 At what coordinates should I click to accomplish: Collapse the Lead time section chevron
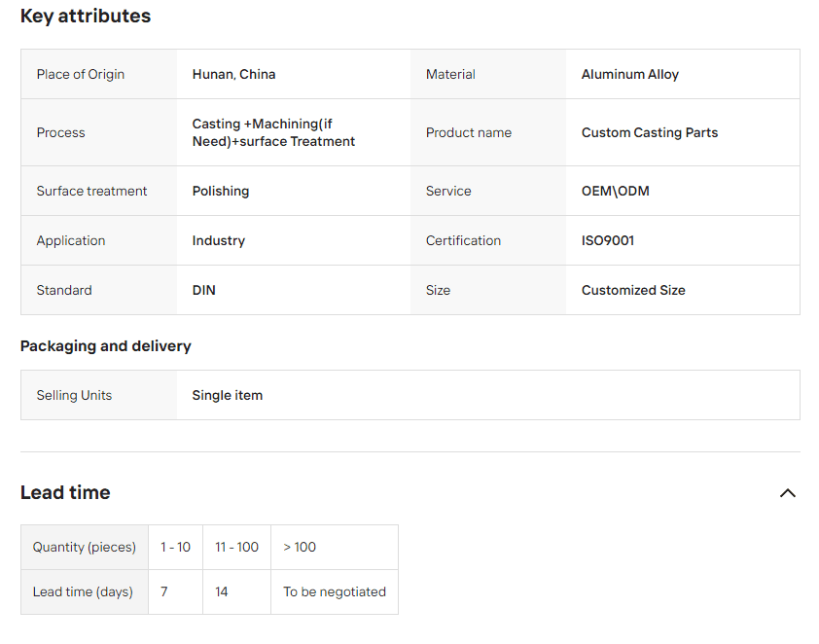pyautogui.click(x=787, y=493)
